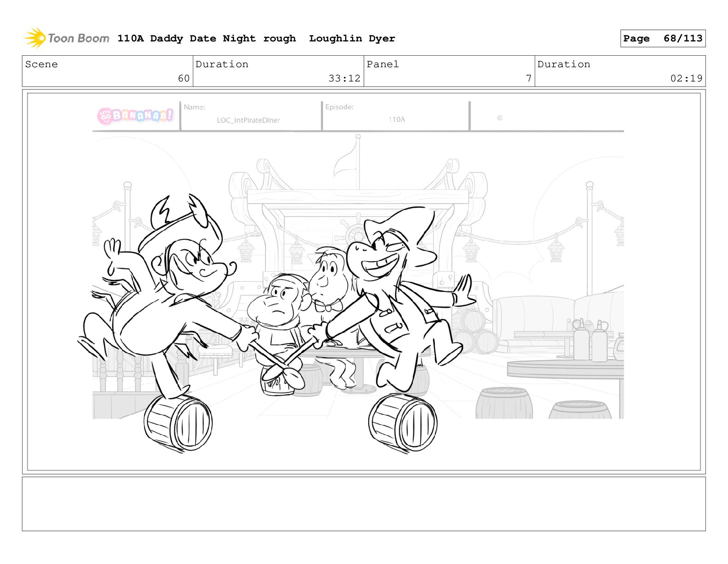Click the 'Page 68/113' box

663,39
